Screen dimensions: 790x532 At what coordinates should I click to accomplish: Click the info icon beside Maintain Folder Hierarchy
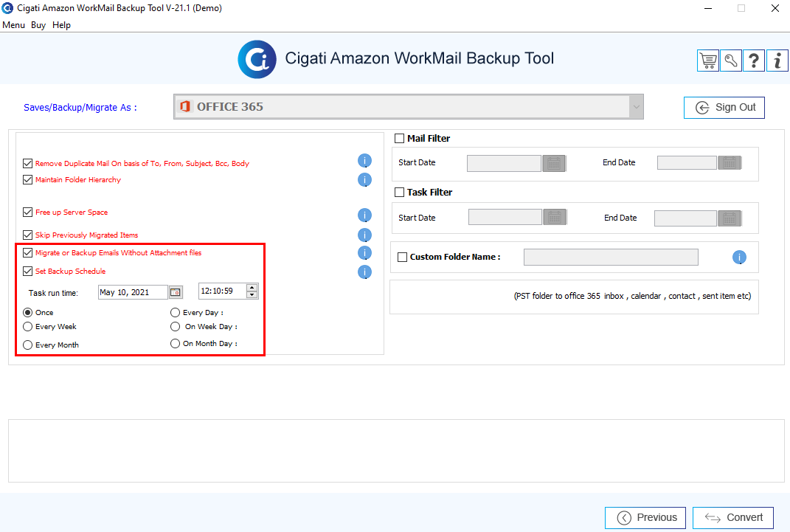coord(365,180)
